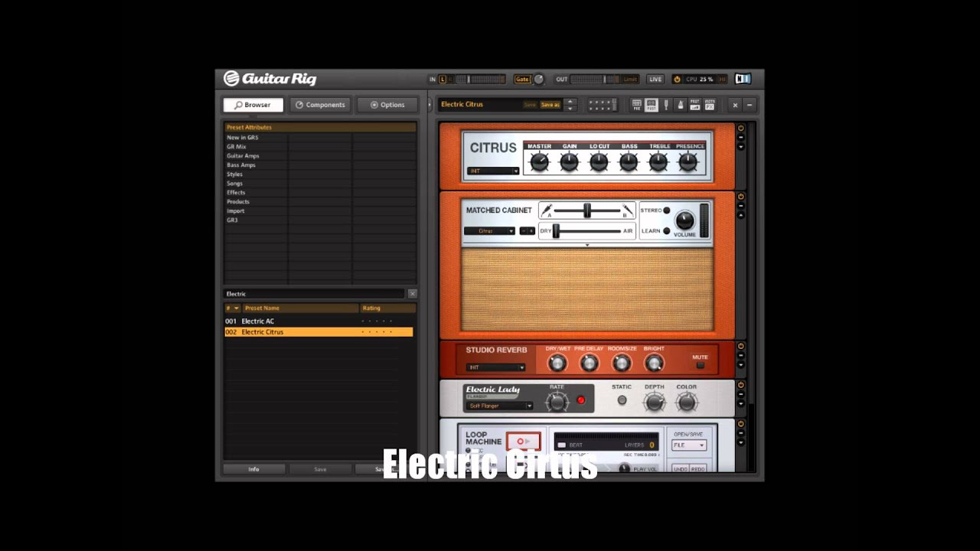Select the left input channel L

pos(443,79)
